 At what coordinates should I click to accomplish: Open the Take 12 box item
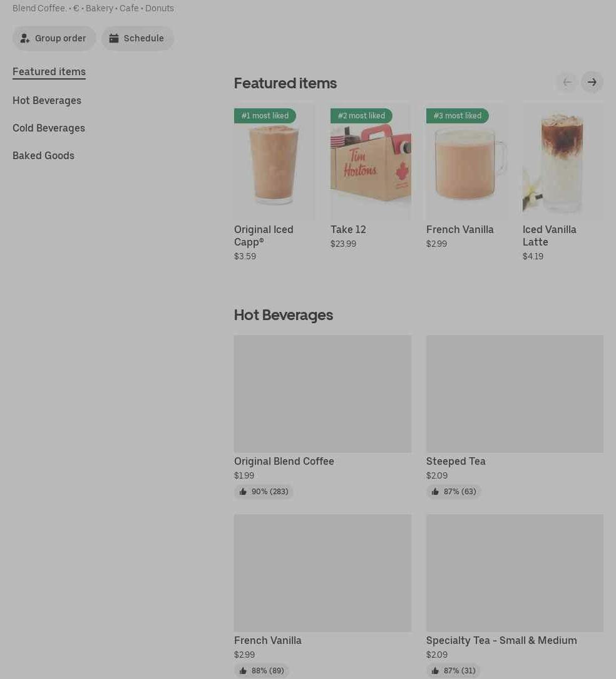pos(371,177)
